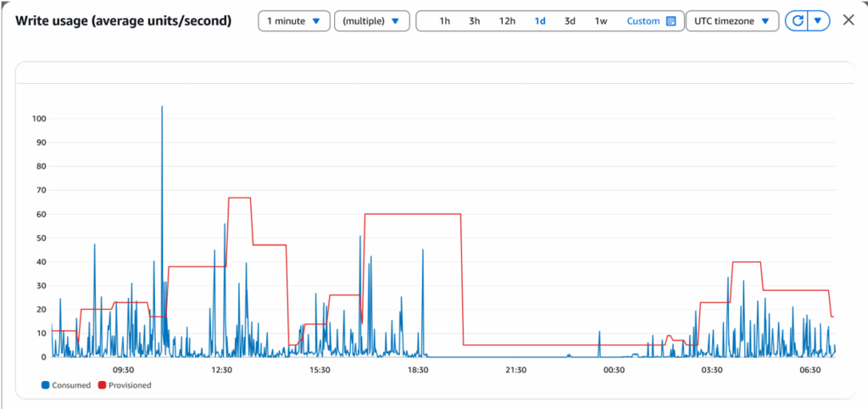The image size is (868, 409).
Task: Click the tallest Consumed spike above 100
Action: [x=162, y=109]
